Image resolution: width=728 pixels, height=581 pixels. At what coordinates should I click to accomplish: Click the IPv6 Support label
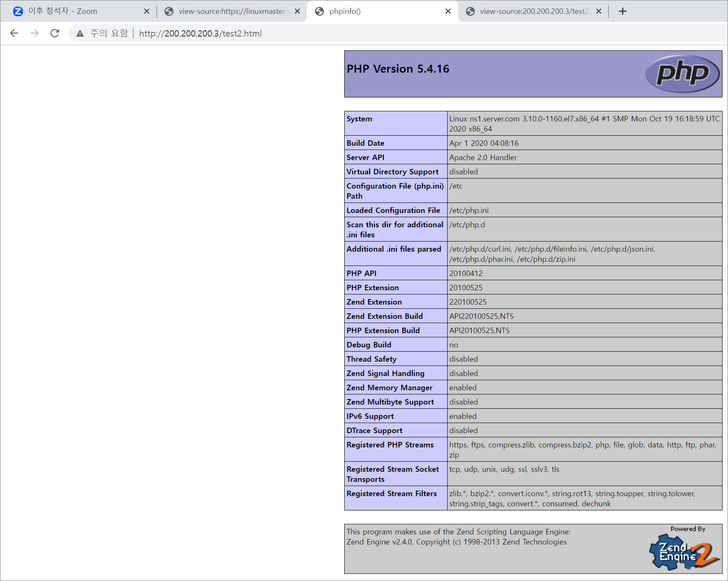pos(370,416)
